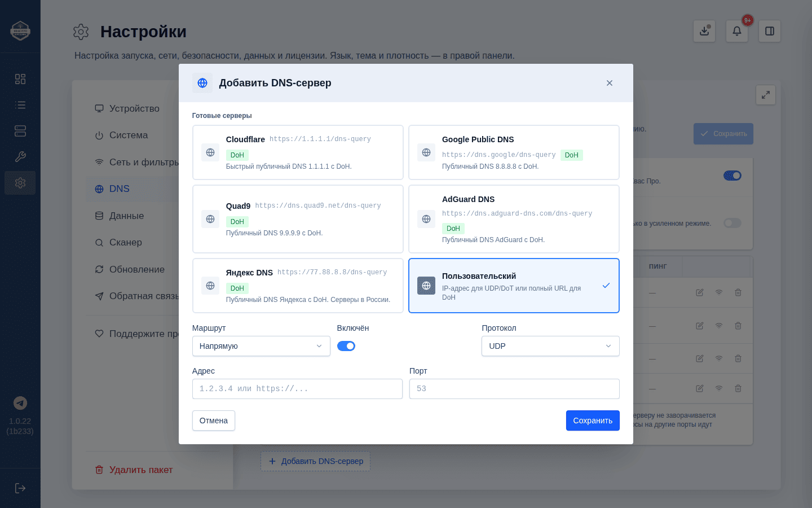812x508 pixels.
Task: Toggle the Включён switch
Action: coord(346,346)
